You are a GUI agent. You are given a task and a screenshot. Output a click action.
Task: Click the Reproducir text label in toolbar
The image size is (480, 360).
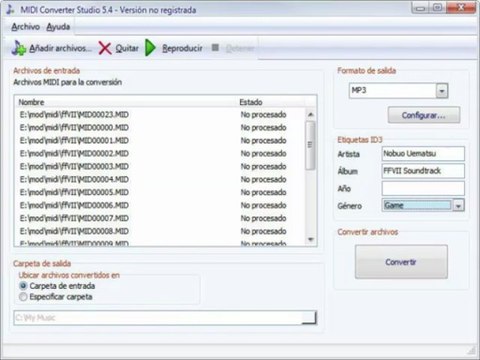182,49
